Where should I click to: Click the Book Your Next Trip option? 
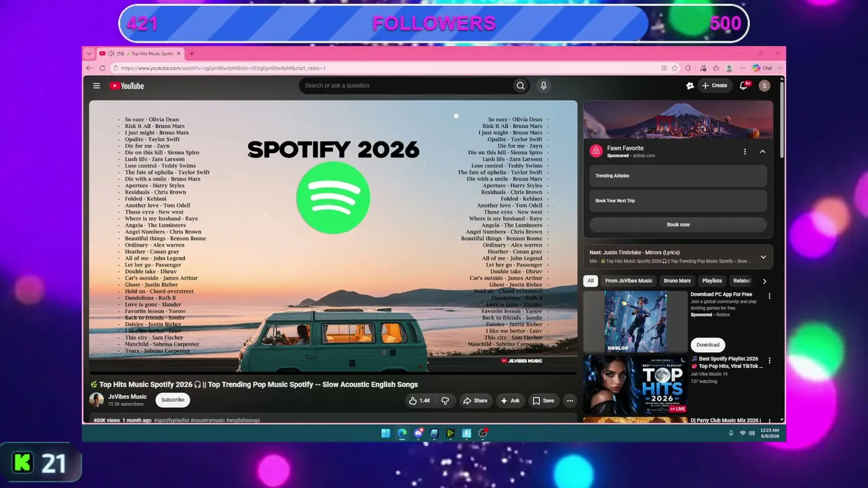(678, 201)
